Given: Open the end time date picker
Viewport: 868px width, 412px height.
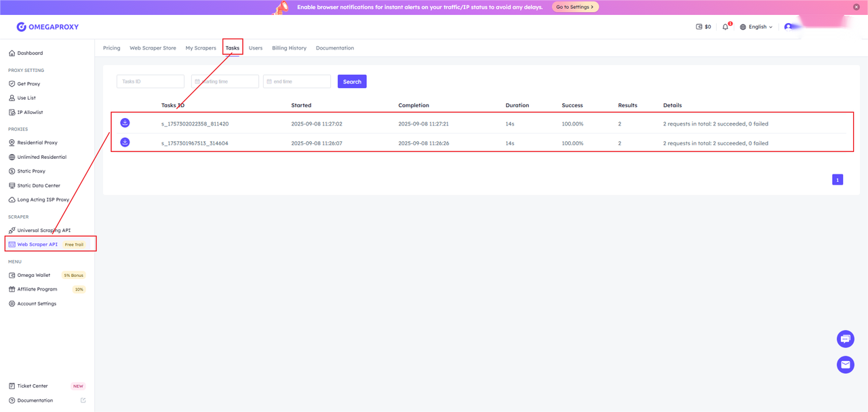Looking at the screenshot, I should coord(297,81).
